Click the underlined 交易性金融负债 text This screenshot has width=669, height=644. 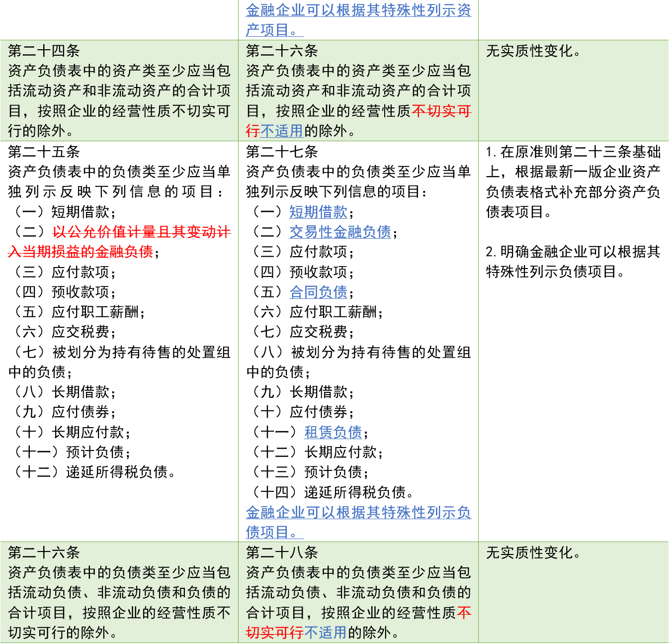[340, 232]
